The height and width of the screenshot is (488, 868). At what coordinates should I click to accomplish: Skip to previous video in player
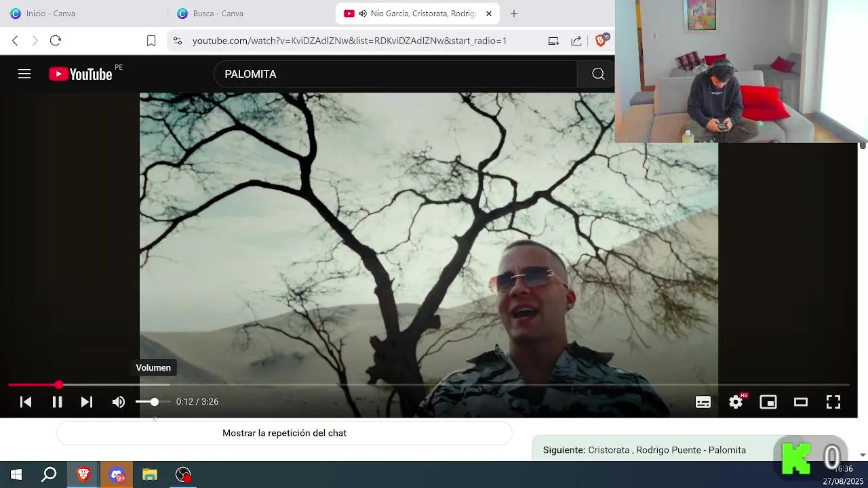(26, 402)
